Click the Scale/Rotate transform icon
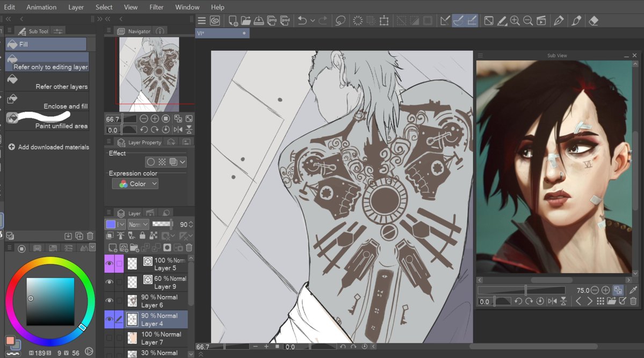Screen dimensions: 644x358 coord(384,20)
